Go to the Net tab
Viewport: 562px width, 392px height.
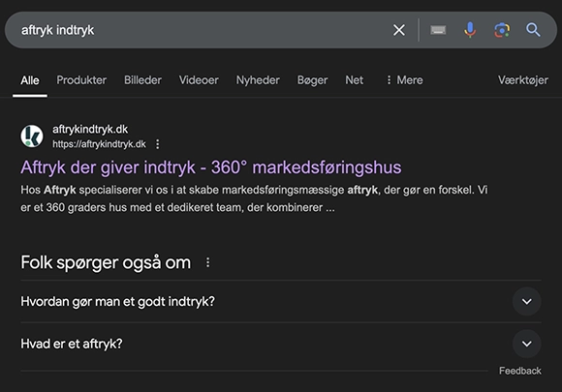point(354,80)
